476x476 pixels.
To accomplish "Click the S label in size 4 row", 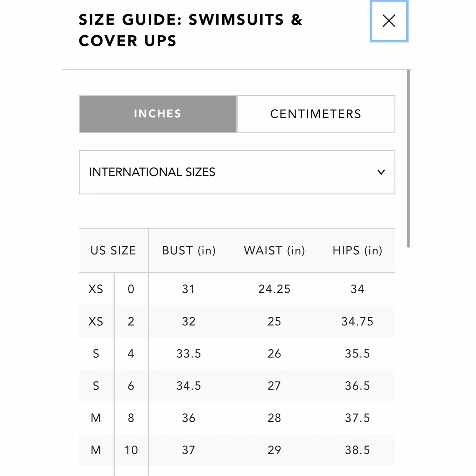I will pyautogui.click(x=96, y=353).
